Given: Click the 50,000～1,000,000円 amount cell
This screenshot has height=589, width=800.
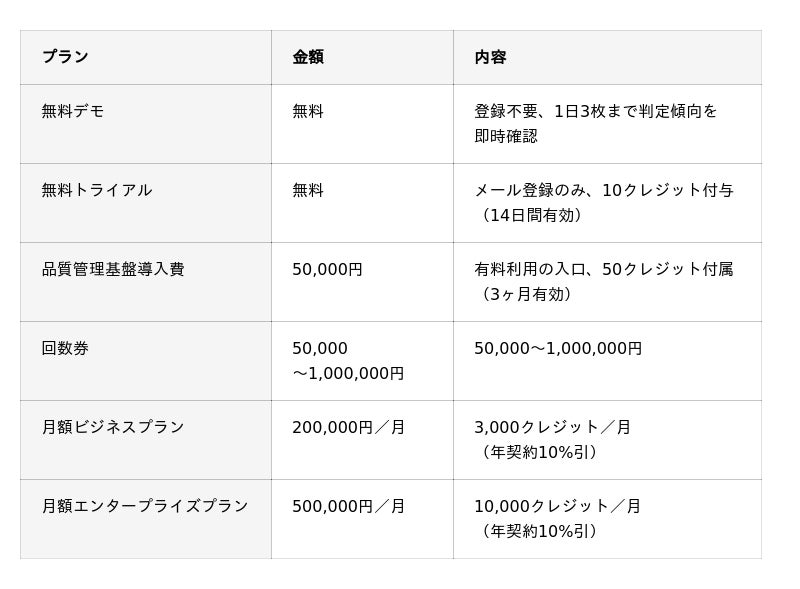Looking at the screenshot, I should pyautogui.click(x=348, y=360).
